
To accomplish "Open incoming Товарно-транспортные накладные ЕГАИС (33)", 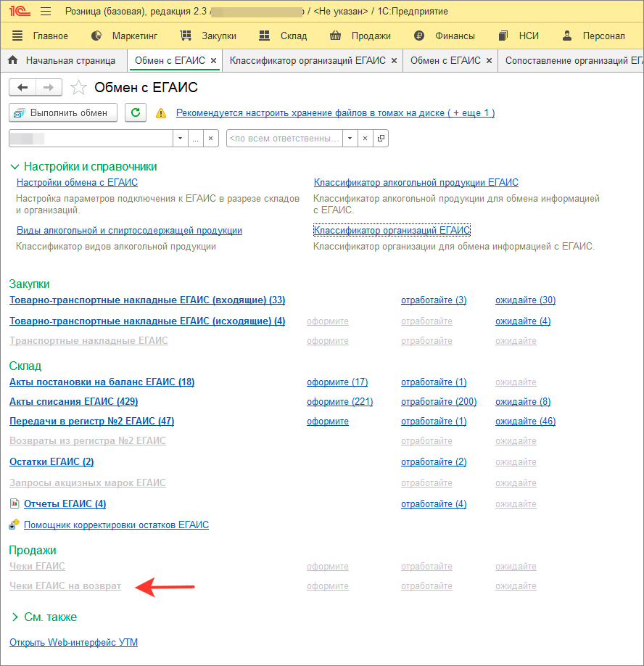I will 147,300.
